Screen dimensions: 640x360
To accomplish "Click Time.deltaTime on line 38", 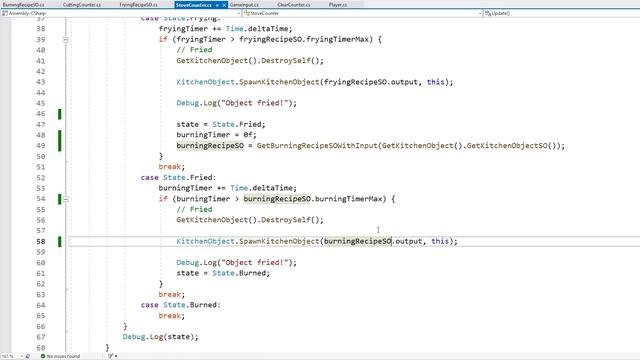I will point(257,29).
